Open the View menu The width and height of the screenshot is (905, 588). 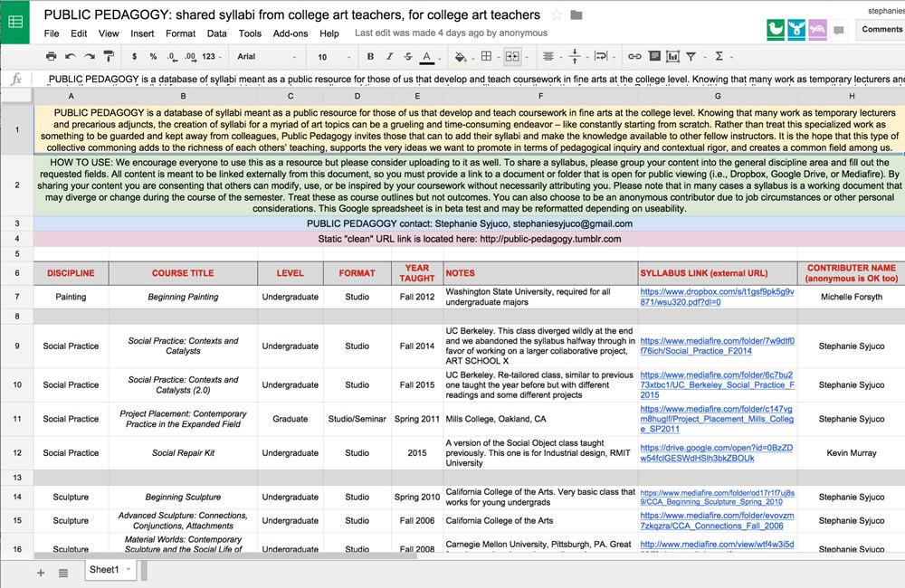coord(109,33)
